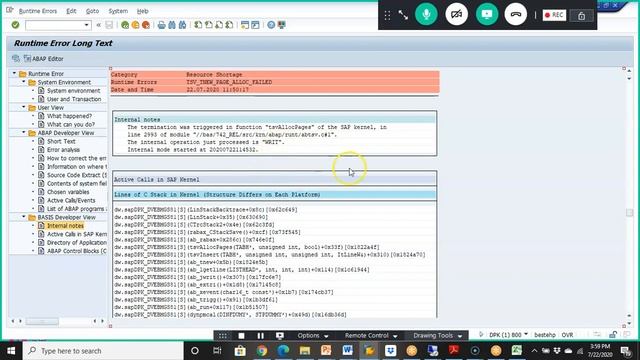Click the Find Next binoculars icon
This screenshot has height=360, width=640.
pos(182,25)
